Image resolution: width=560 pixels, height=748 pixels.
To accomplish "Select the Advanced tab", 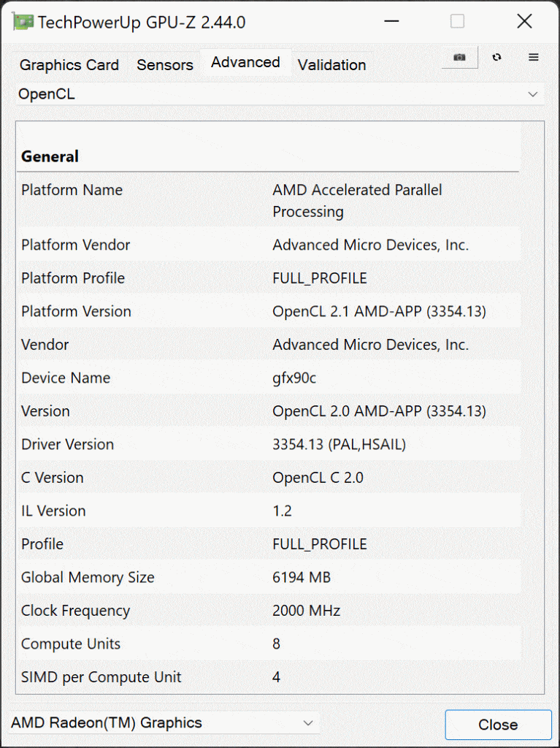I will 245,63.
